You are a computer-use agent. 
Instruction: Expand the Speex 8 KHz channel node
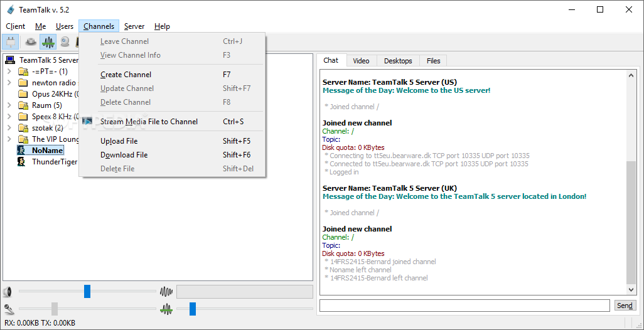[x=9, y=117]
